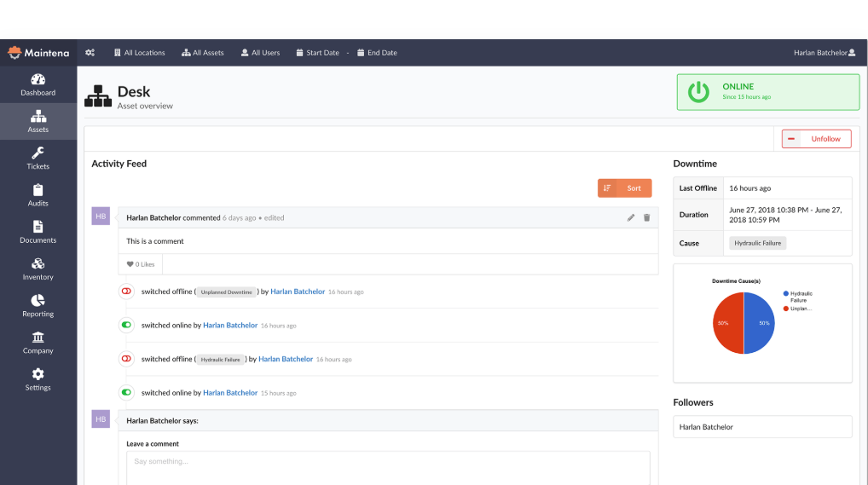Viewport: 868px width, 485px height.
Task: Open the Assets sidebar item
Action: tap(38, 121)
